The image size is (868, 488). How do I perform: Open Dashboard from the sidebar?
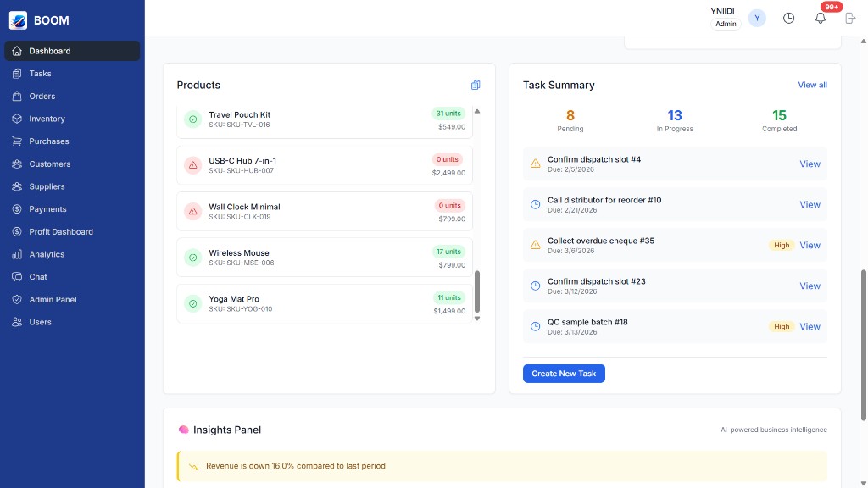[x=72, y=51]
